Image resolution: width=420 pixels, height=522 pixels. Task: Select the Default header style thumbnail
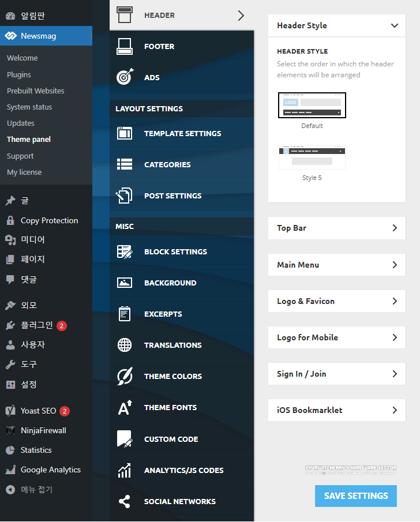(312, 105)
